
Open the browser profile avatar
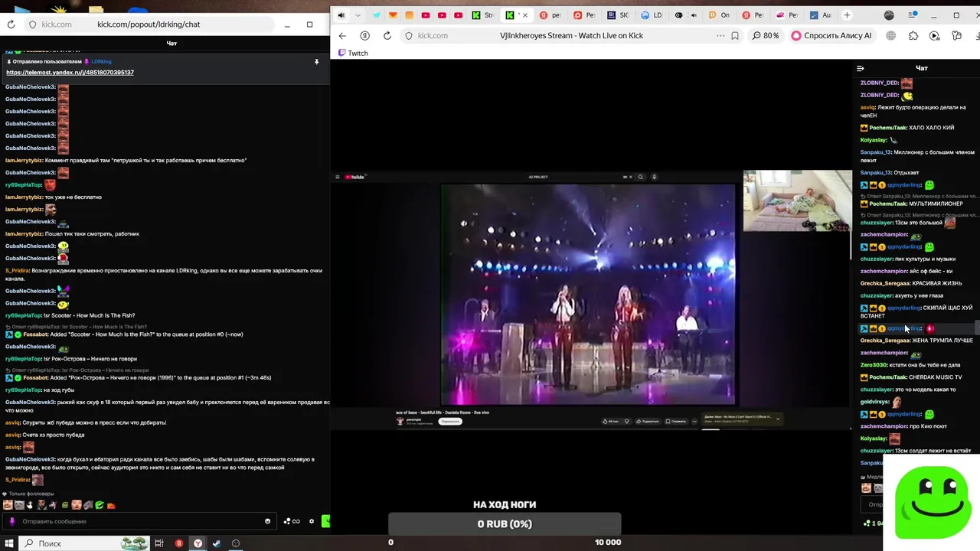click(889, 15)
